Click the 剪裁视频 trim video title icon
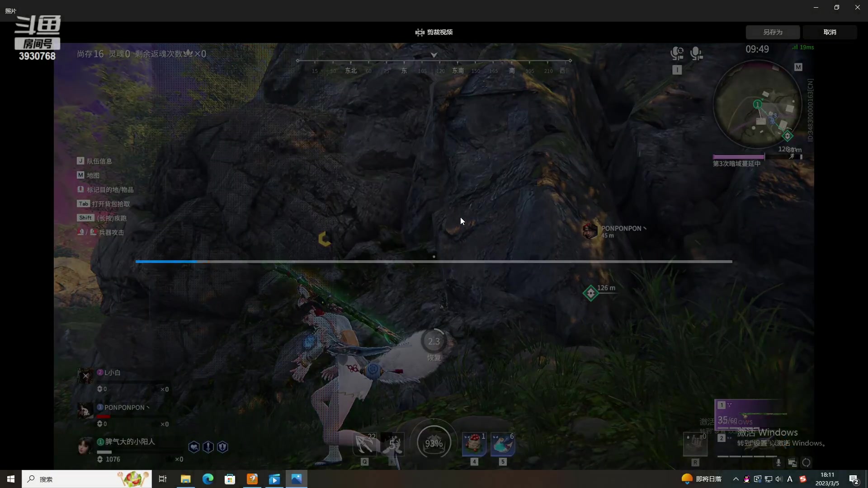Viewport: 868px width, 488px height. point(420,32)
